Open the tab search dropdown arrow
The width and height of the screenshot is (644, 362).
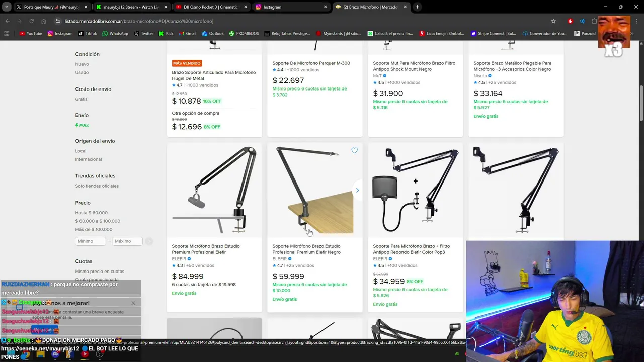click(x=7, y=7)
